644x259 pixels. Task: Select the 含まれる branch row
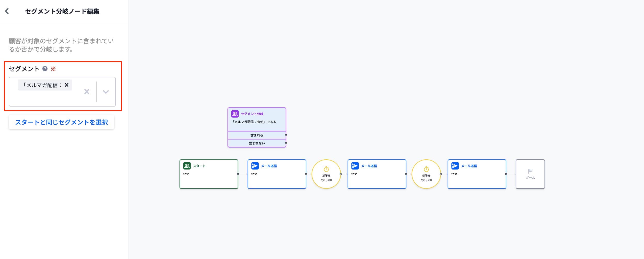[x=256, y=135]
